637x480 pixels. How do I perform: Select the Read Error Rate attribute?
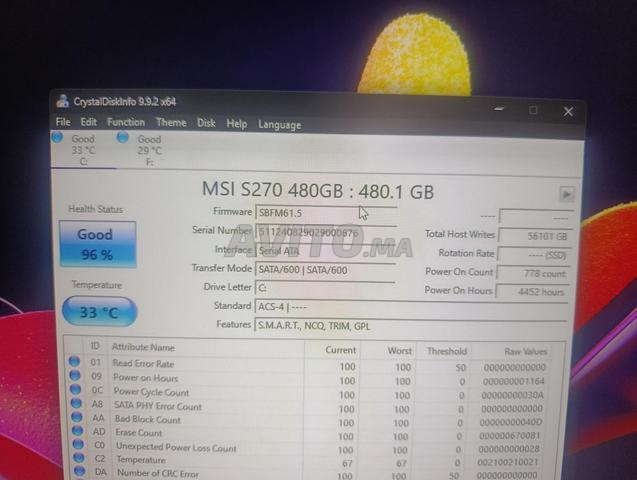pos(143,363)
